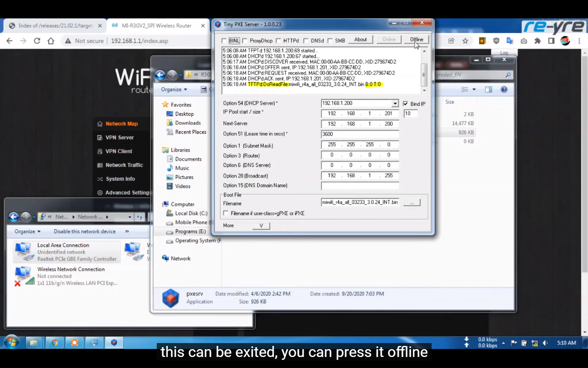
Task: Select Documents library
Action: (x=188, y=159)
